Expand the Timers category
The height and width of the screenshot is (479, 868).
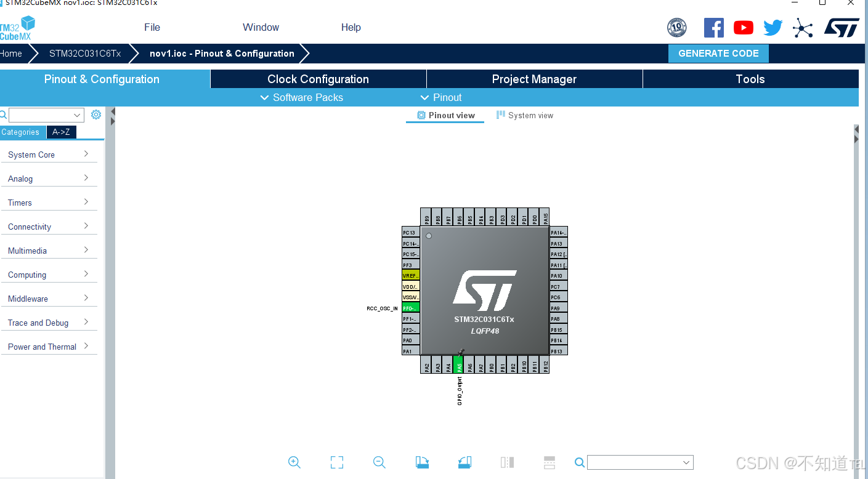point(49,203)
